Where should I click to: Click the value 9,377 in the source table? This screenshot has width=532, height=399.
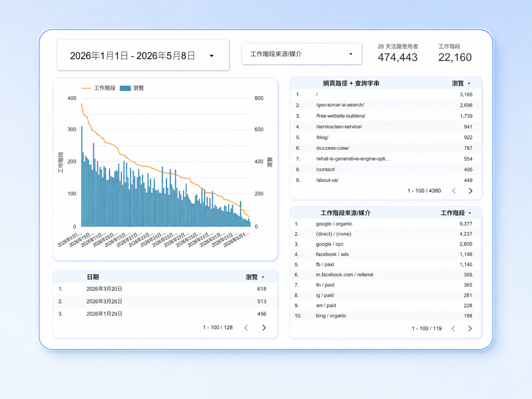pyautogui.click(x=465, y=224)
